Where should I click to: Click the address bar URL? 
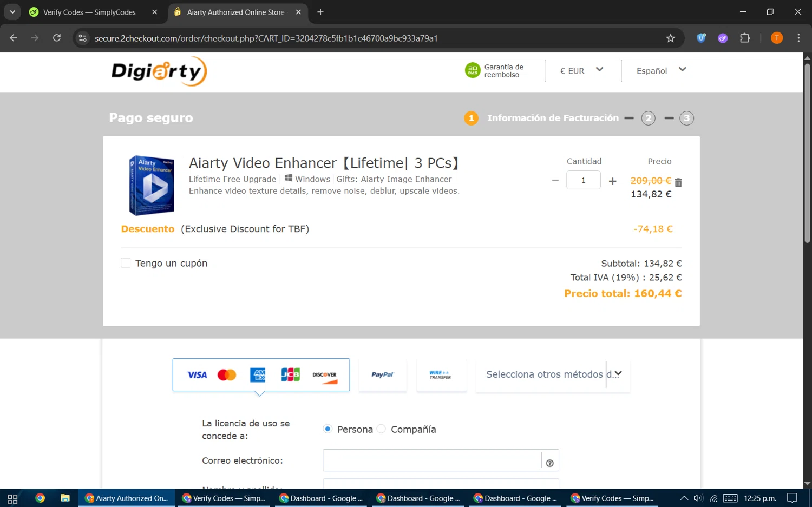click(x=266, y=38)
